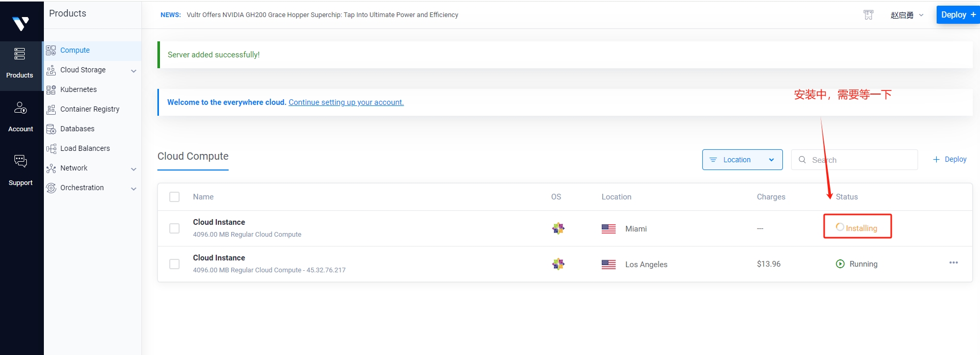Click the Installing status text
The width and height of the screenshot is (980, 355).
[x=861, y=228]
